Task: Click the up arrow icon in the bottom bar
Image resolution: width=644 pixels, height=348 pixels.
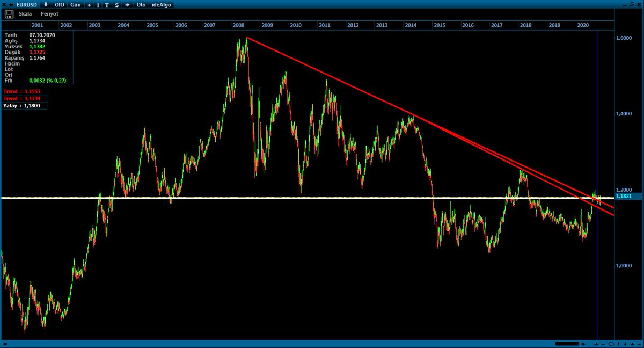Action: point(618,344)
